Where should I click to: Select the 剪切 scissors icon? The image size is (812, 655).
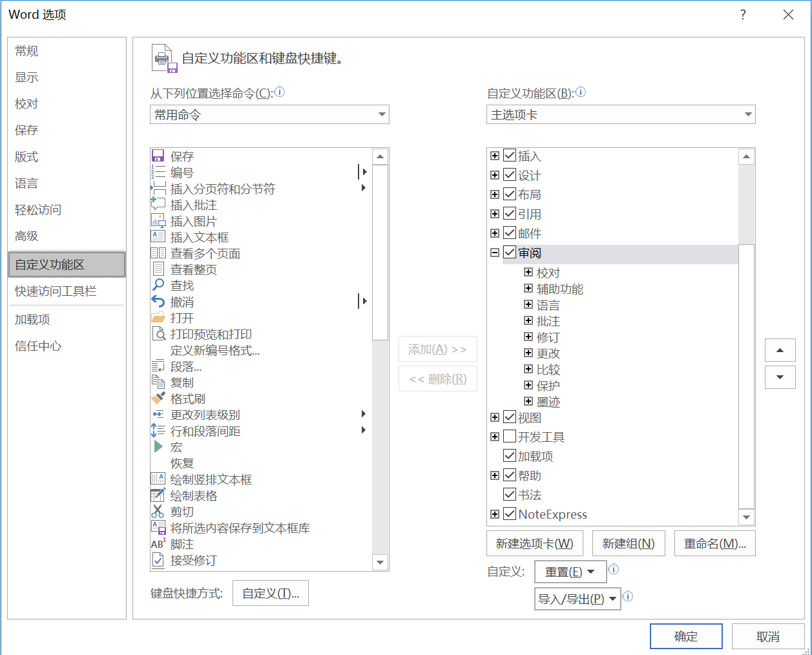[157, 511]
